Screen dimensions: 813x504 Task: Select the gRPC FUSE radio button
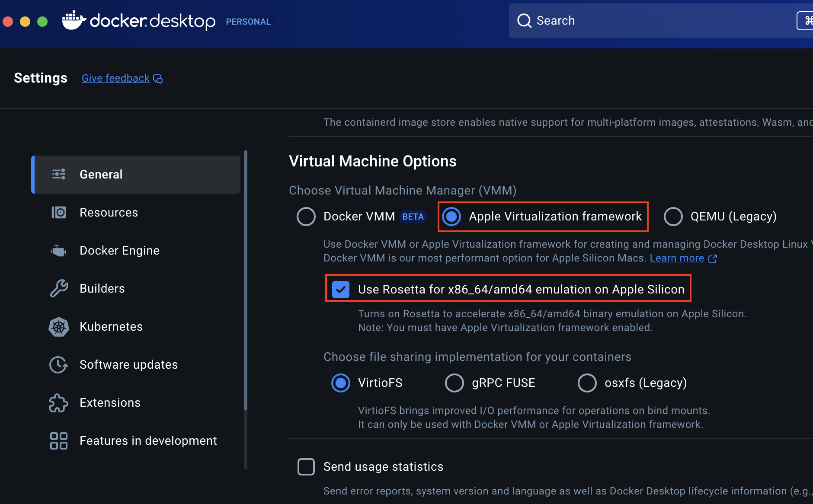[x=455, y=383]
